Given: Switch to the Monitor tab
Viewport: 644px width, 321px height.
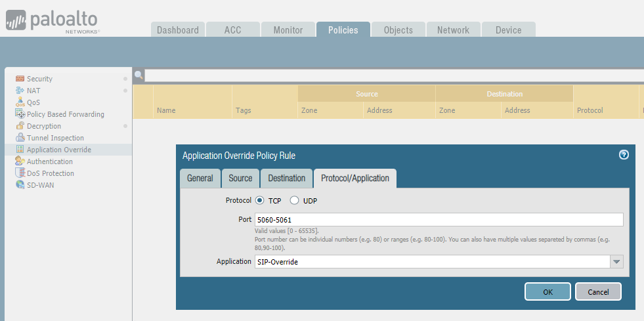Looking at the screenshot, I should coord(288,30).
